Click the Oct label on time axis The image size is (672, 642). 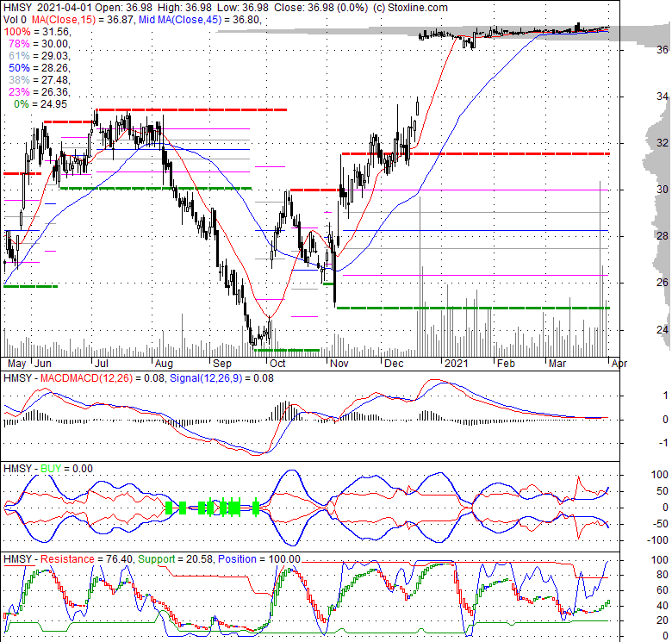point(277,364)
